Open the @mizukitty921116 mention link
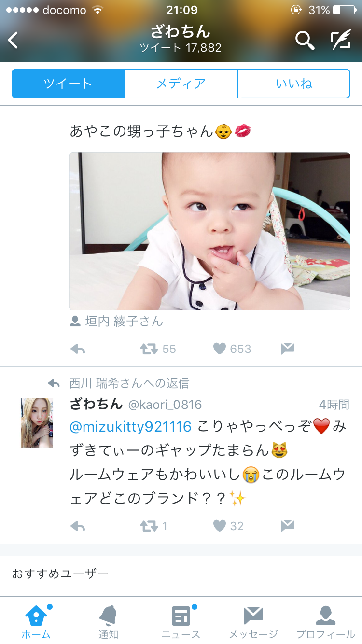This screenshot has width=362, height=644. click(131, 427)
